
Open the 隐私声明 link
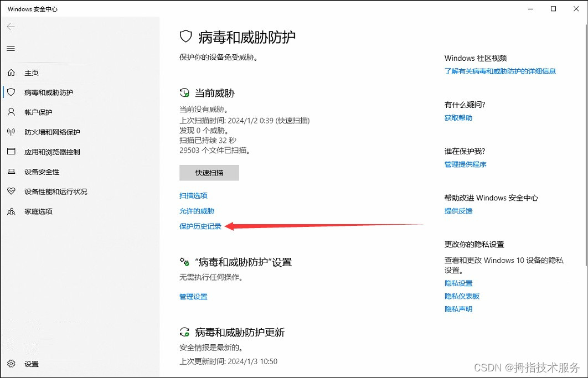click(x=458, y=309)
